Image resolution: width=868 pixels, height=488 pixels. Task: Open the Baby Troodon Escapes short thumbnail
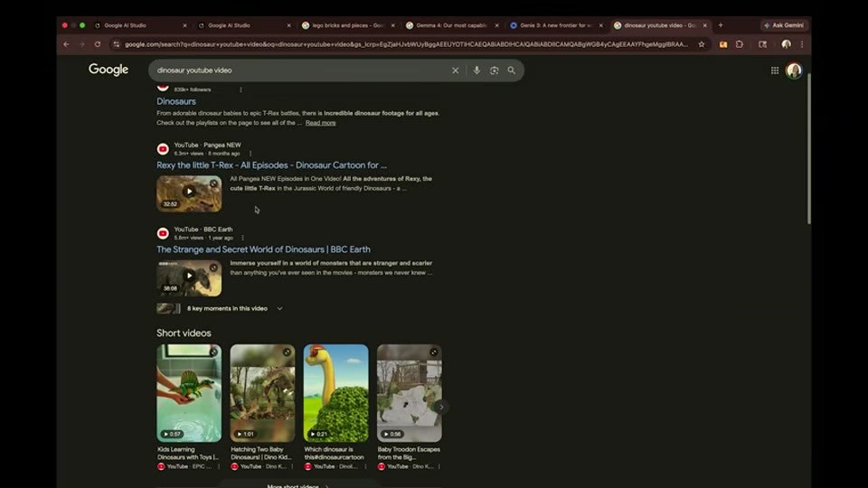(410, 393)
